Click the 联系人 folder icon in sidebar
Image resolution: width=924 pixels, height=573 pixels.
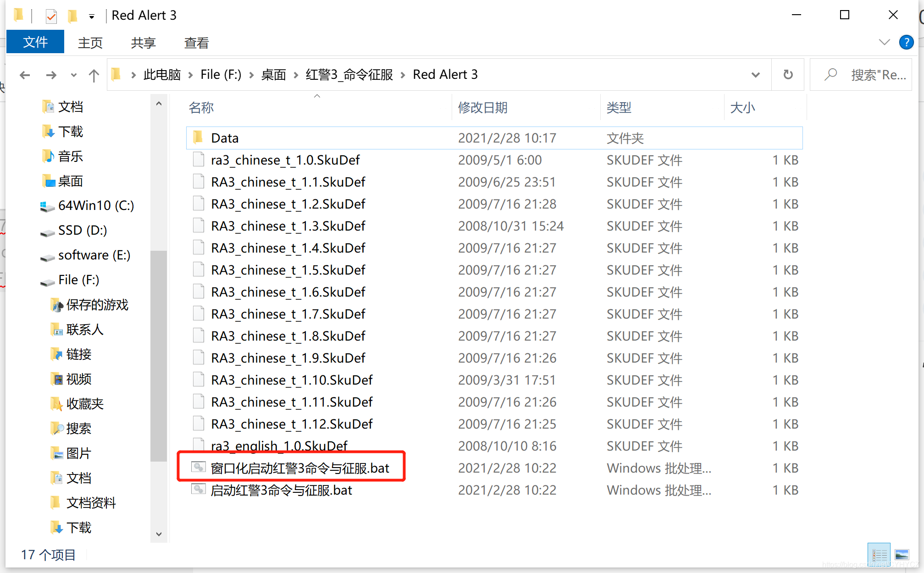pos(55,330)
